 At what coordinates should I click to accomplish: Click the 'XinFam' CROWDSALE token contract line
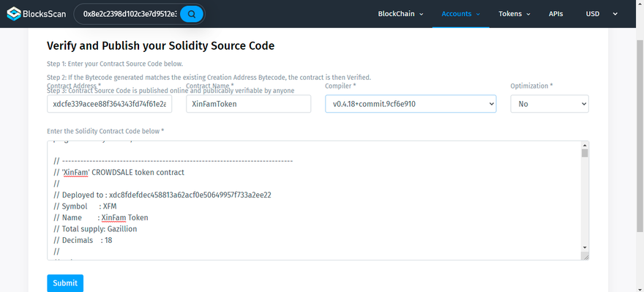[119, 172]
